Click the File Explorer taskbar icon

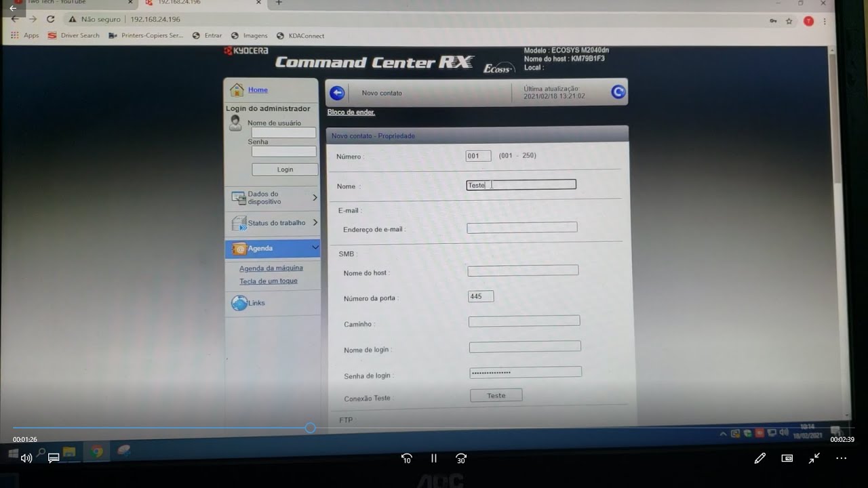(x=69, y=451)
